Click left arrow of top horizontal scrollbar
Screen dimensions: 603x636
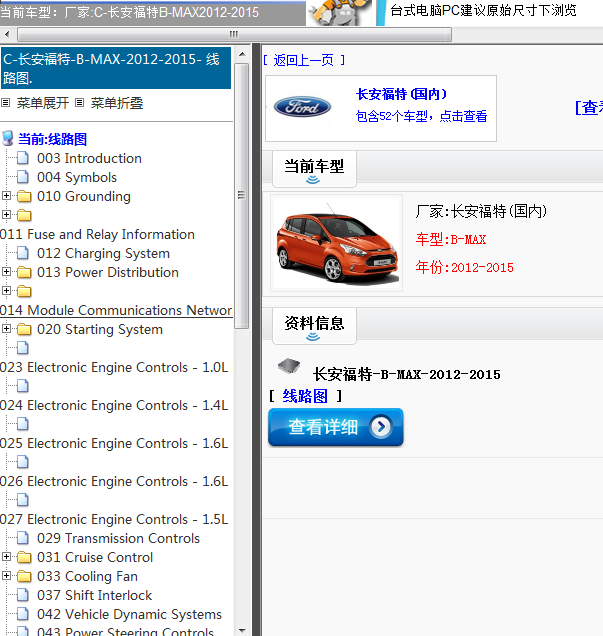coord(7,34)
